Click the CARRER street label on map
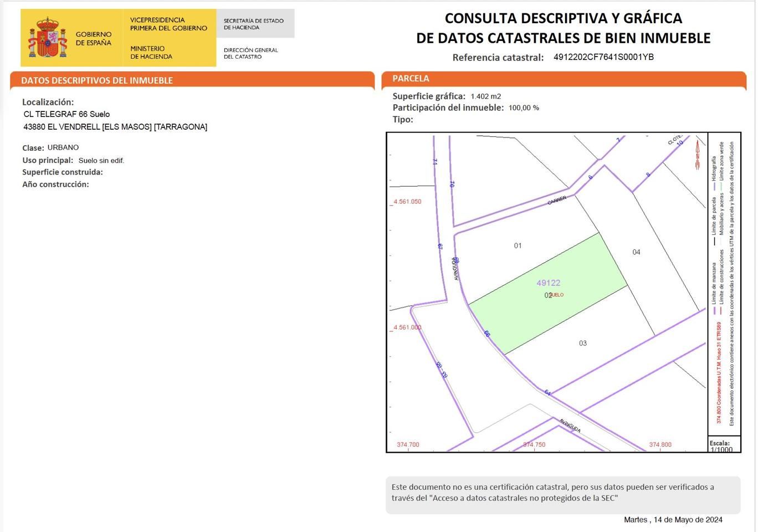This screenshot has width=758, height=532. point(557,200)
